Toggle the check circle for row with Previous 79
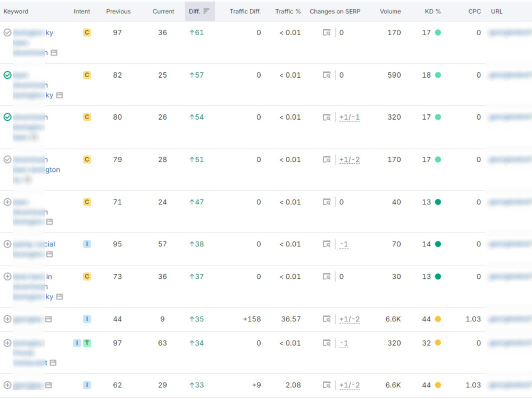Screen dimensions: 532x399 click(7, 160)
